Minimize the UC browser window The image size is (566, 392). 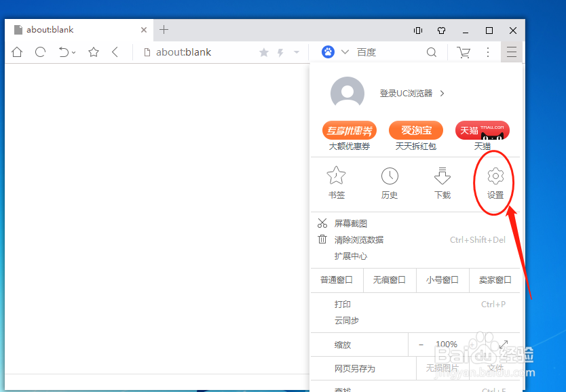coord(466,31)
